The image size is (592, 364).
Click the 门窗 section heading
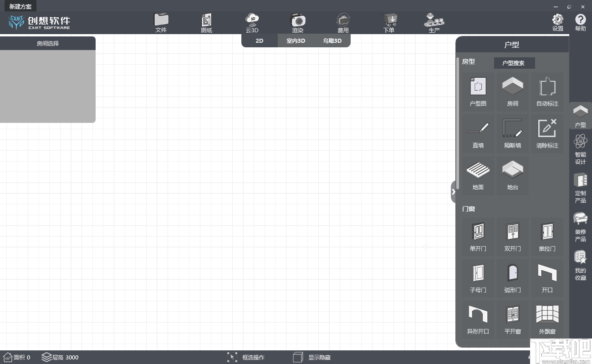pos(469,209)
